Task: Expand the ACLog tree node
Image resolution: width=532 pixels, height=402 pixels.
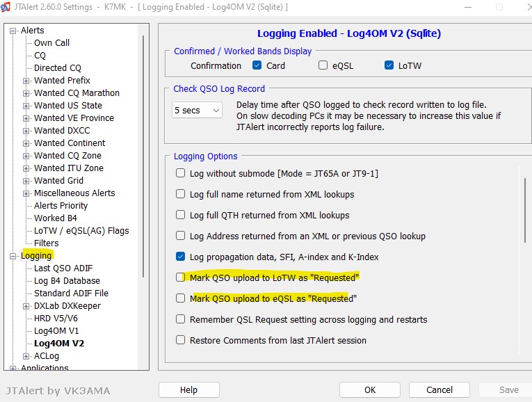Action: (26, 356)
